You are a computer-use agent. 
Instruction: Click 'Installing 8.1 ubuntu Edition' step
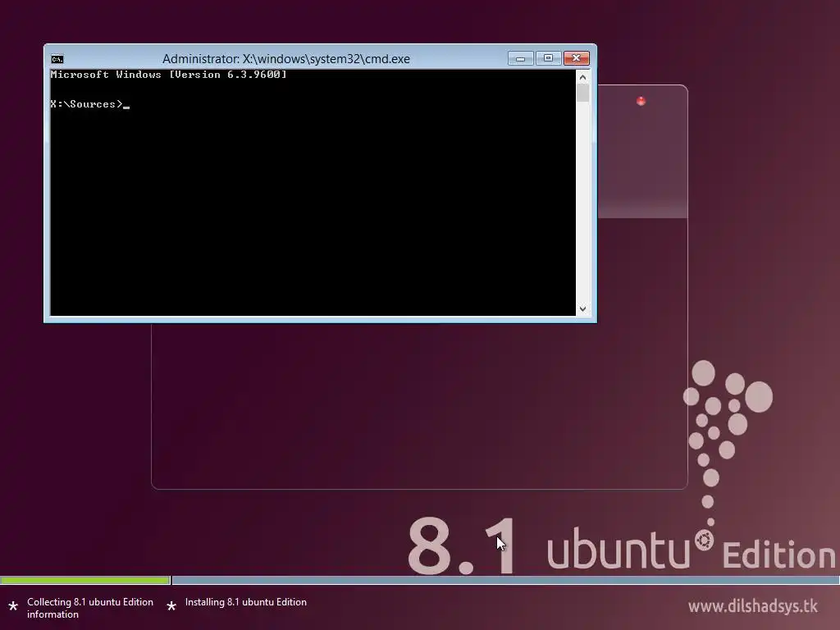246,602
